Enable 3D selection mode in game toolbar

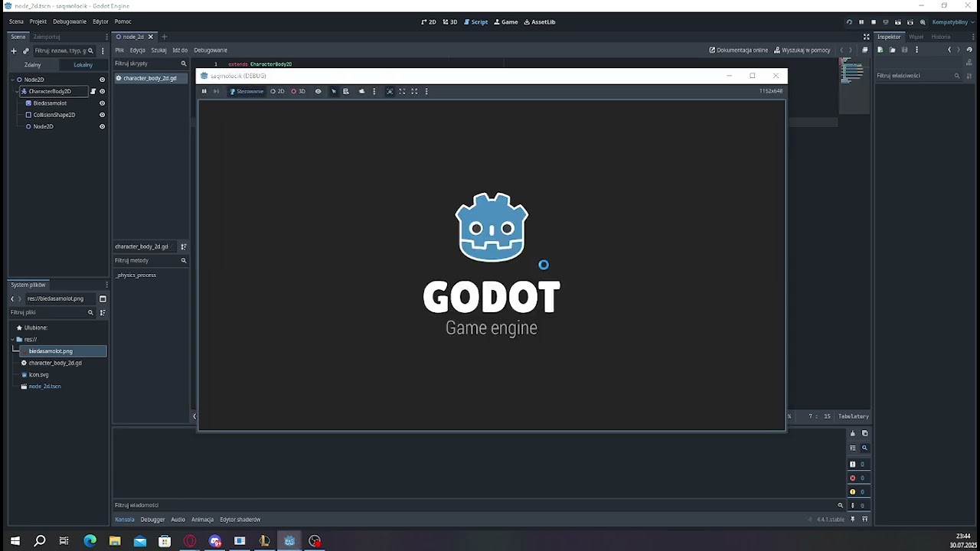coord(298,91)
